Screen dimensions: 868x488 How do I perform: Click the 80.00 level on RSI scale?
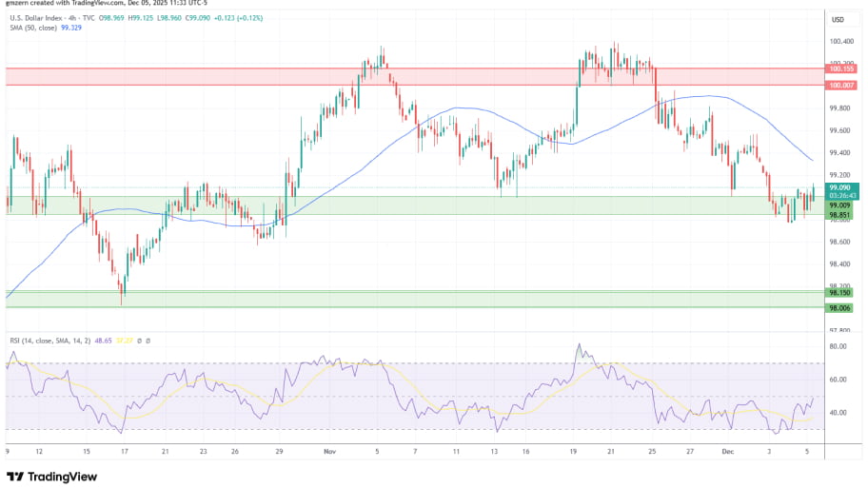(x=838, y=347)
